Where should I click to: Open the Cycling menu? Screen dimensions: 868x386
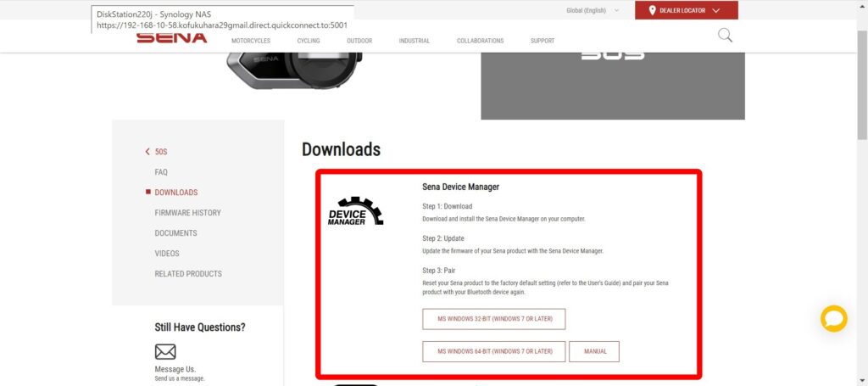coord(309,41)
